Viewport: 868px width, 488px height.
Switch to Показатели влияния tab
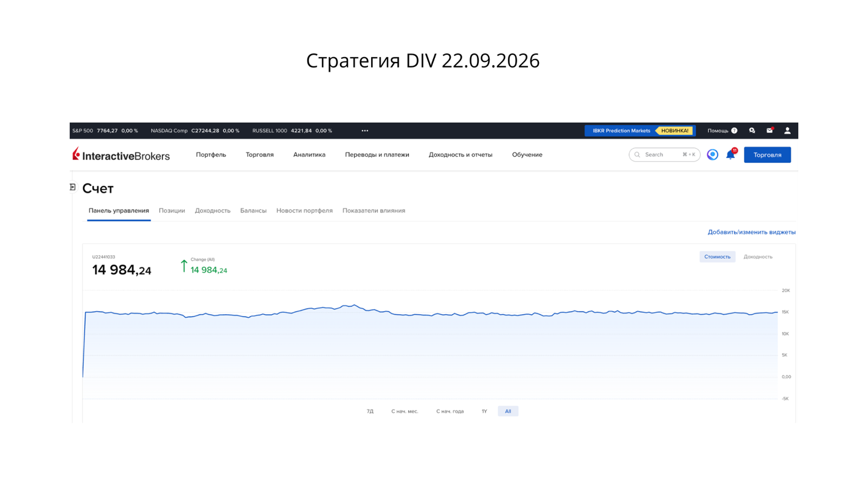click(x=373, y=211)
